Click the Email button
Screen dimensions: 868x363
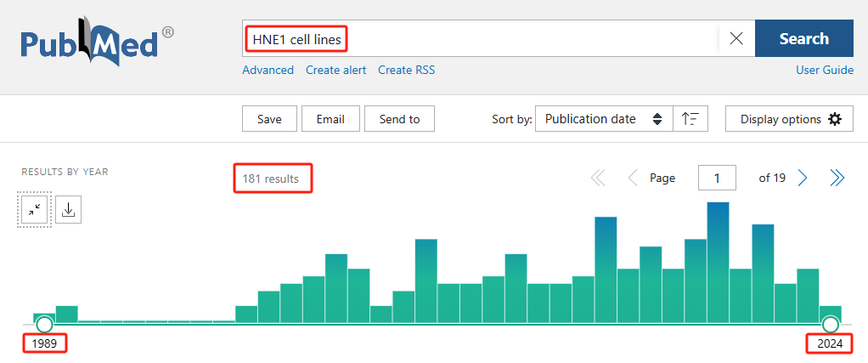tap(330, 119)
